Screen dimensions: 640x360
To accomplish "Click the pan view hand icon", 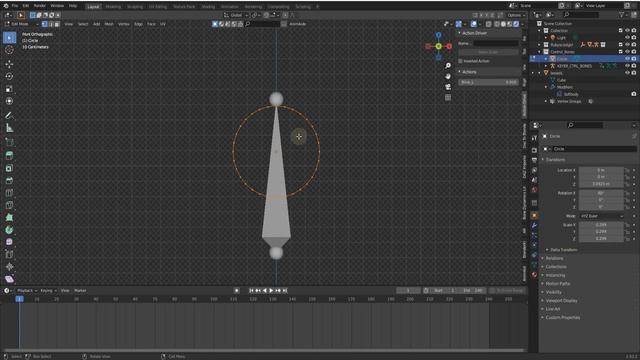I will tap(448, 76).
